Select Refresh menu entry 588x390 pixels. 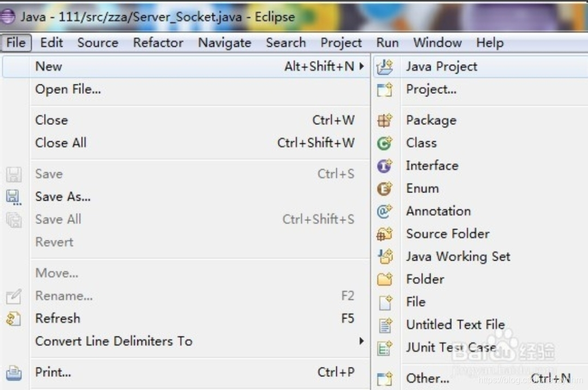click(x=186, y=319)
